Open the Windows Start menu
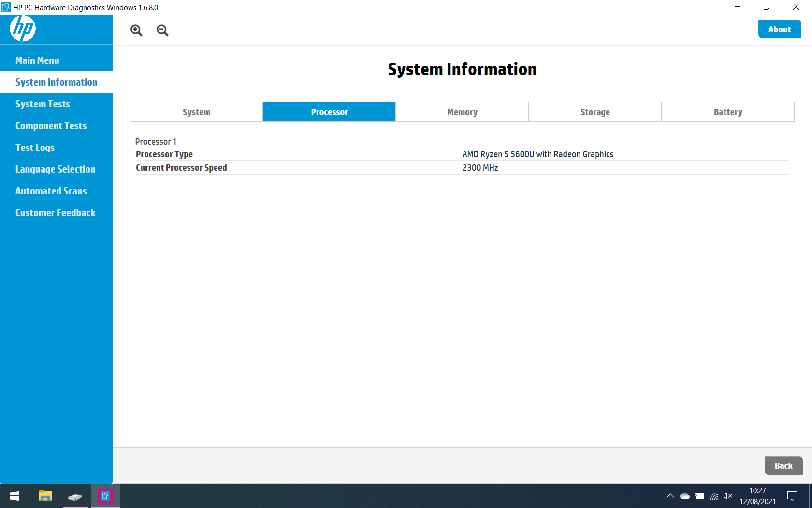 click(x=14, y=496)
